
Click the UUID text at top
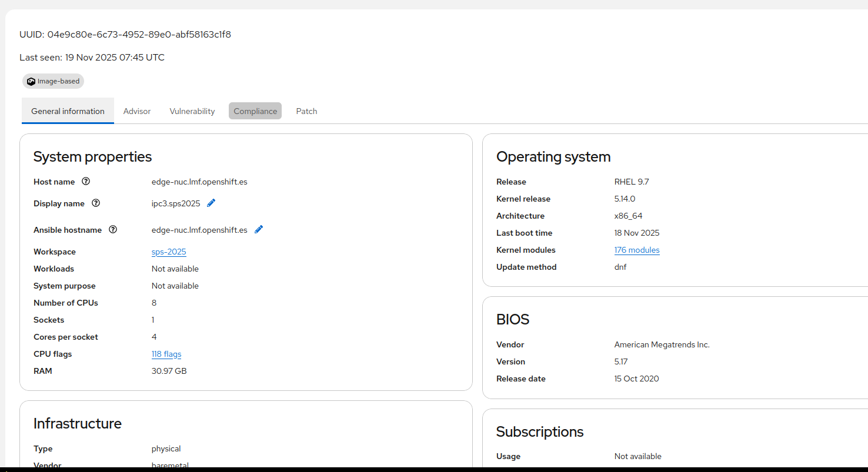(x=125, y=35)
